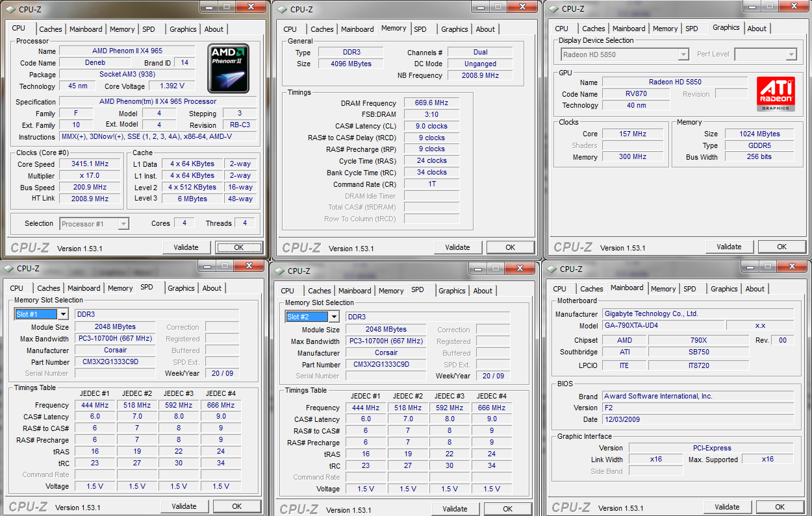Viewport: 812px width, 516px height.
Task: Click the CPU-Z title icon of the Memory timings window
Action: [281, 9]
